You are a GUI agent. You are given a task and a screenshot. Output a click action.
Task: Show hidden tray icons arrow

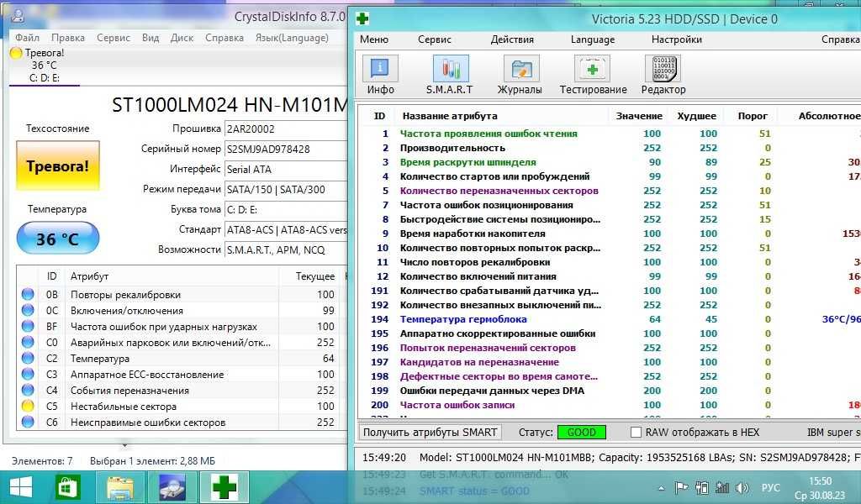(x=661, y=488)
